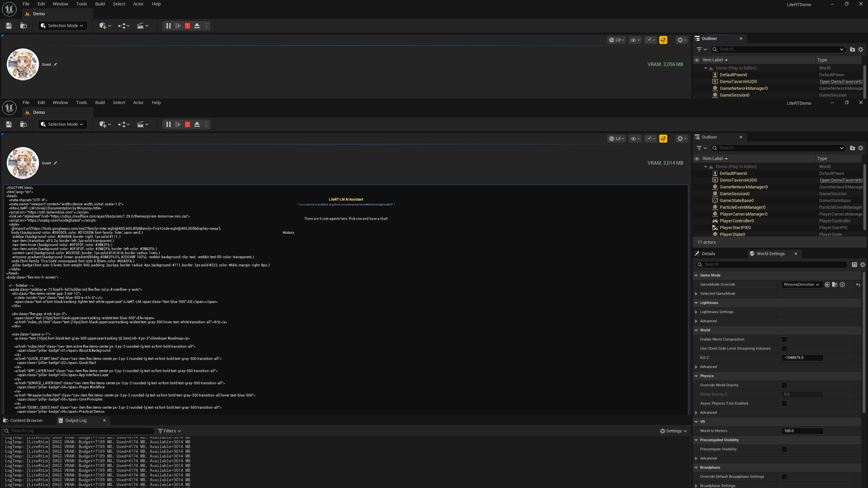Viewport: 868px width, 488px height.
Task: Open the Lit view mode dropdown in the lower viewport
Action: [x=616, y=139]
